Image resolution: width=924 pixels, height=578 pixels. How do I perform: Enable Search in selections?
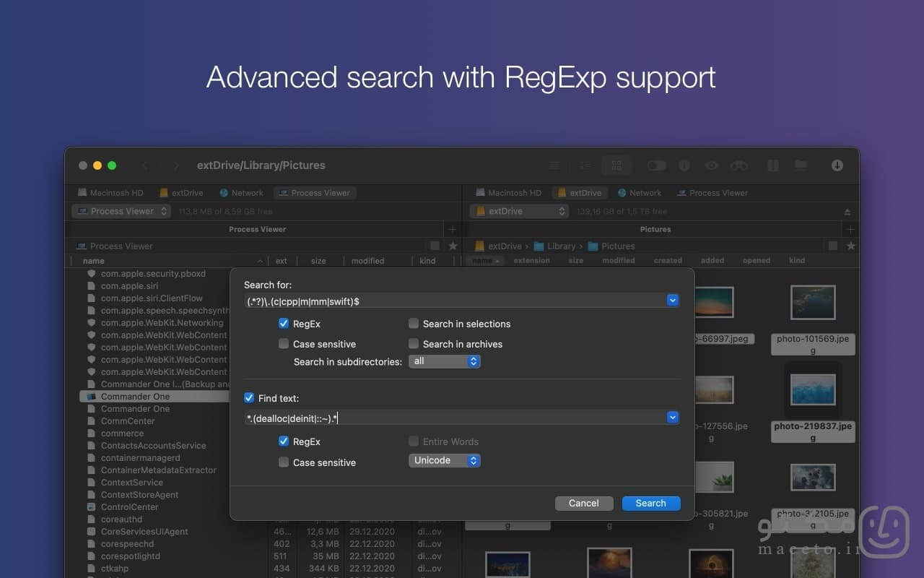click(x=414, y=324)
